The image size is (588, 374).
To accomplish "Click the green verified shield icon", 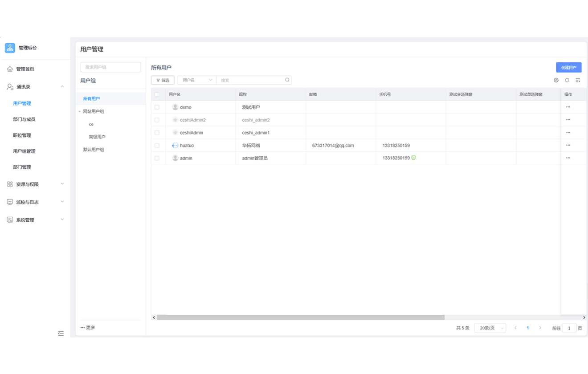I will pos(413,158).
